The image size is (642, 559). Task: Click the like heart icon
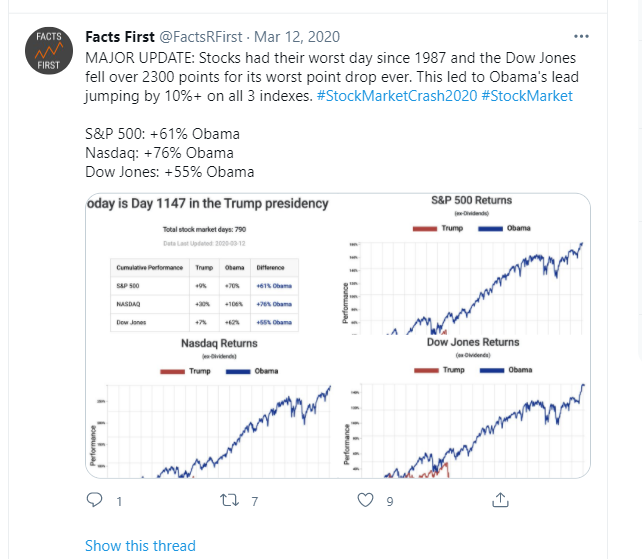coord(365,501)
